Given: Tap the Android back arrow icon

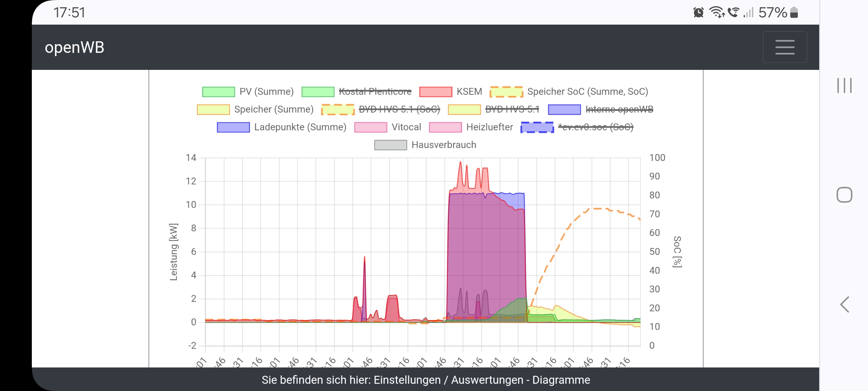Looking at the screenshot, I should pos(844,304).
